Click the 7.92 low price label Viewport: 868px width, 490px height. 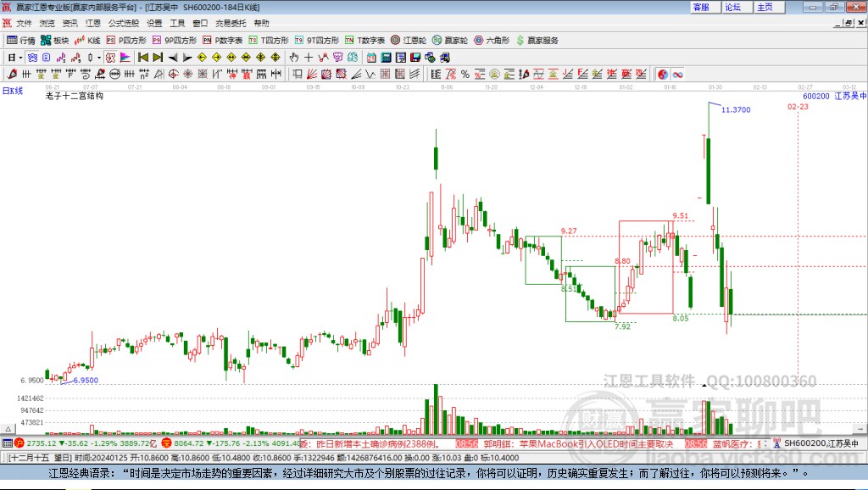coord(623,326)
